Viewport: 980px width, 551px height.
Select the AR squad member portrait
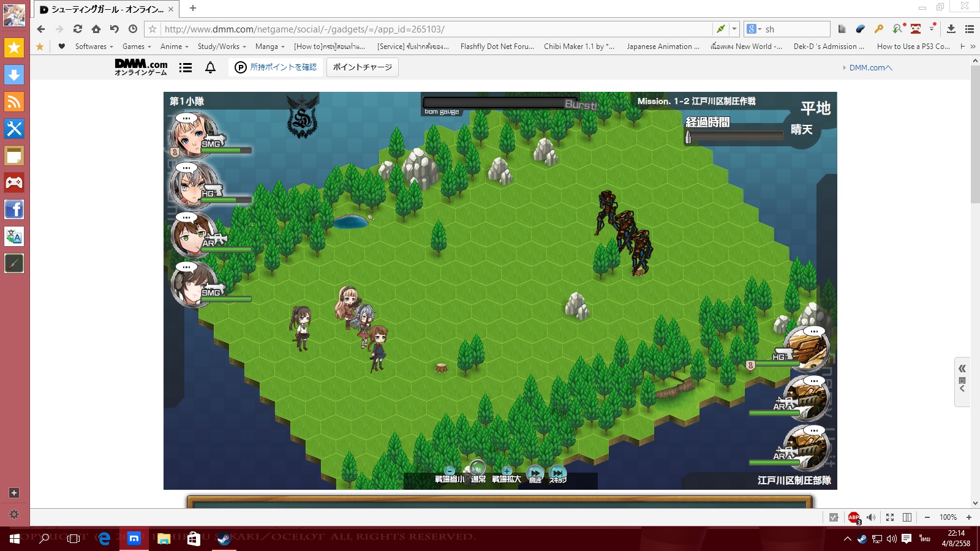click(x=194, y=236)
